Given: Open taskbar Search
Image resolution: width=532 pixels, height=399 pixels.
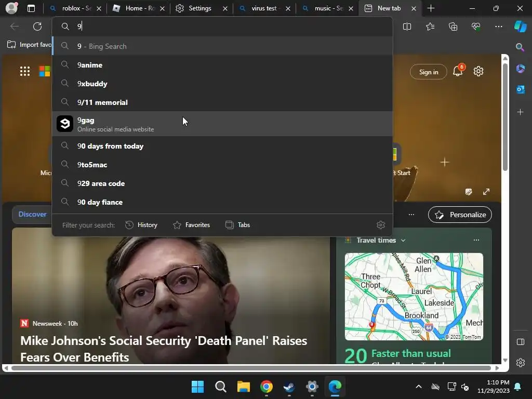Looking at the screenshot, I should (220, 387).
